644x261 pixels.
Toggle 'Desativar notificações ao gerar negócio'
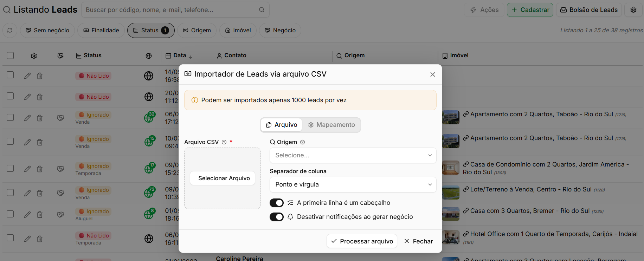277,217
